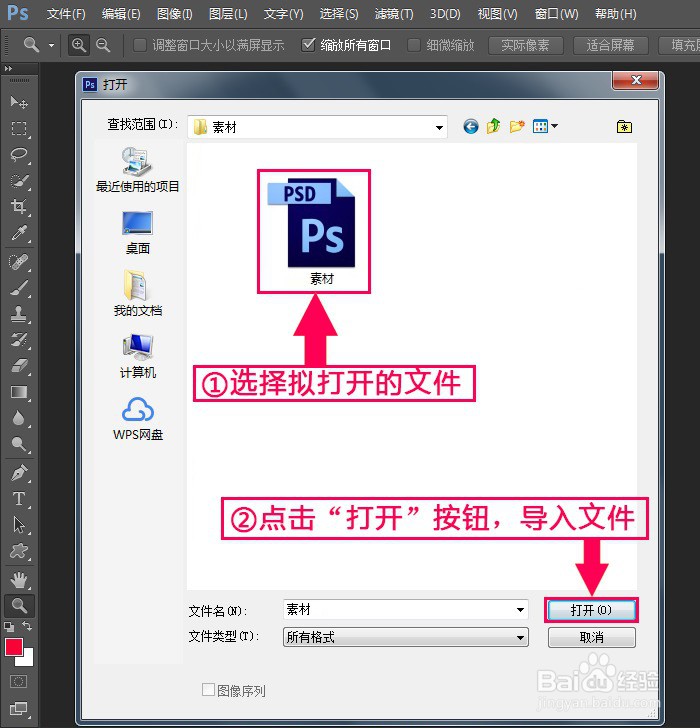700x728 pixels.
Task: Go up one folder level
Action: click(493, 126)
